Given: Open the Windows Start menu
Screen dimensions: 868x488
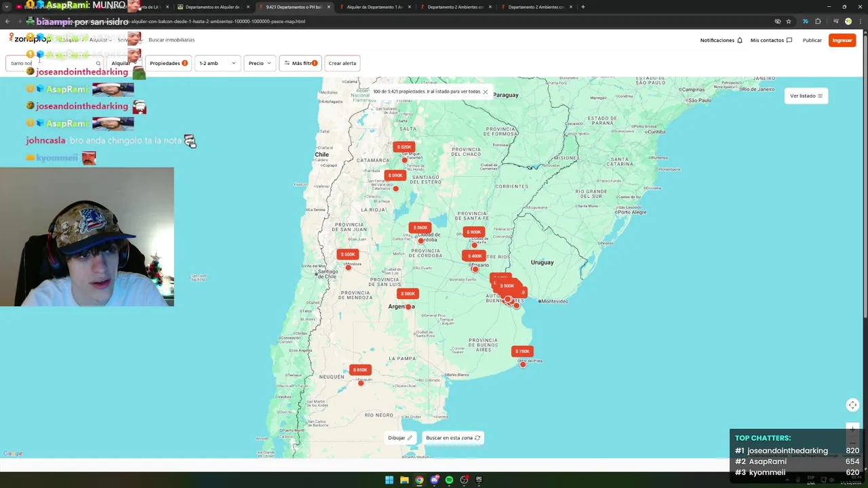Looking at the screenshot, I should pos(389,480).
